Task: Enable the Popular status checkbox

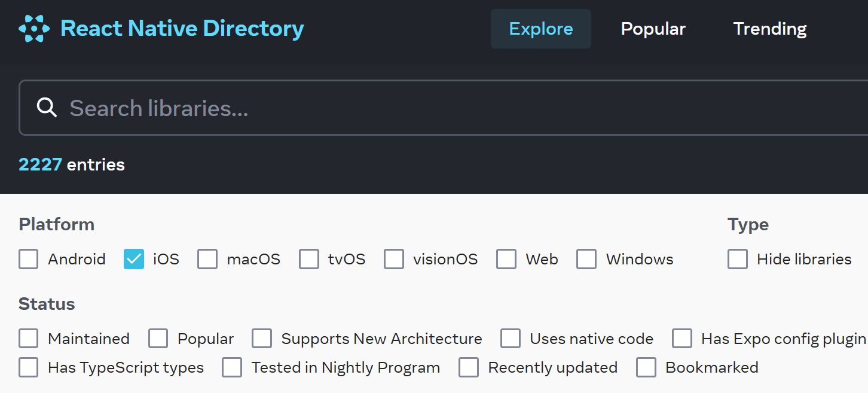Action: [158, 339]
